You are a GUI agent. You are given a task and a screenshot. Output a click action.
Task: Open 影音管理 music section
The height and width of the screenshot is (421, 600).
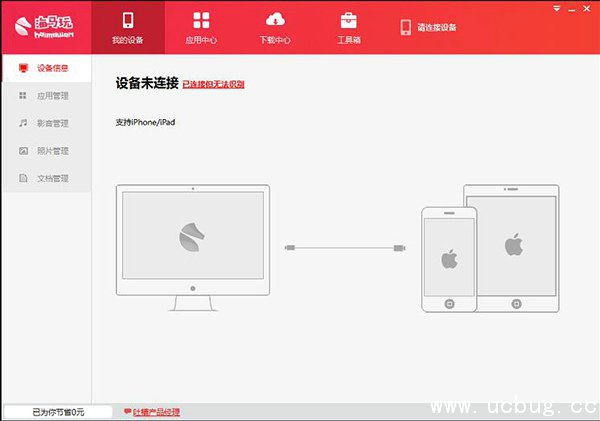47,123
